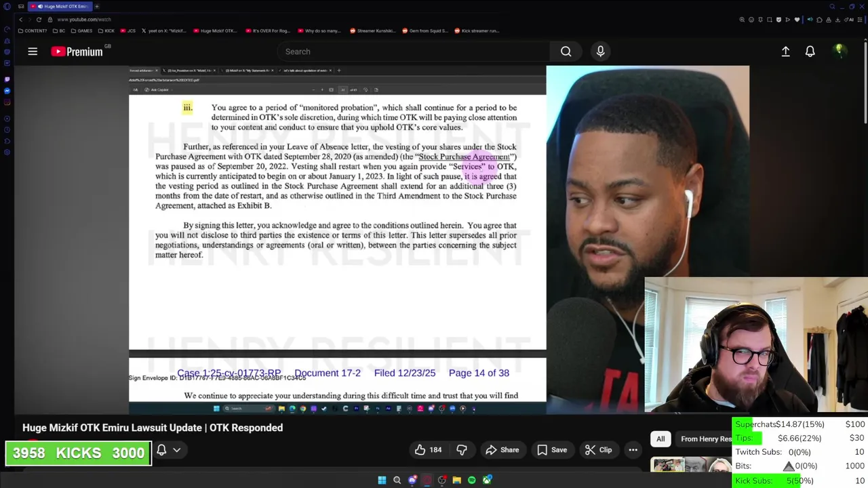Viewport: 868px width, 488px height.
Task: Open the recommended video thumbnail
Action: (x=690, y=465)
